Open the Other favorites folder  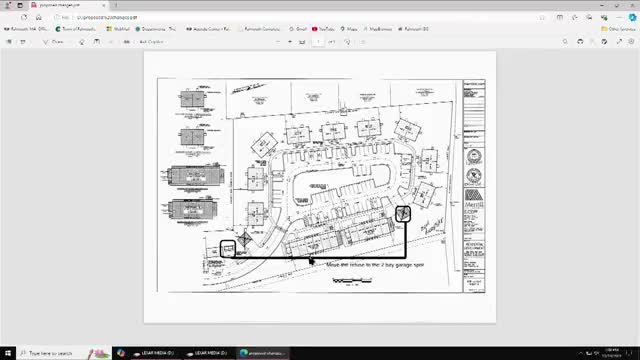click(x=618, y=29)
